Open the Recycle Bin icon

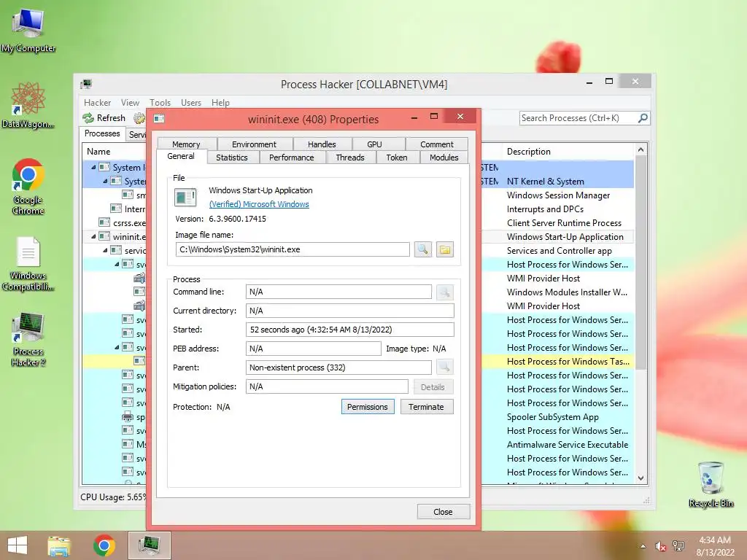tap(711, 484)
